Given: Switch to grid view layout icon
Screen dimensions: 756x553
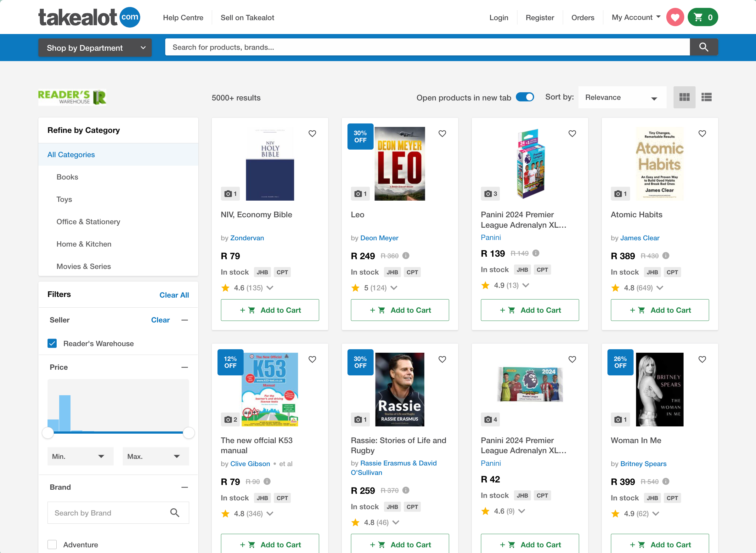Looking at the screenshot, I should click(684, 97).
